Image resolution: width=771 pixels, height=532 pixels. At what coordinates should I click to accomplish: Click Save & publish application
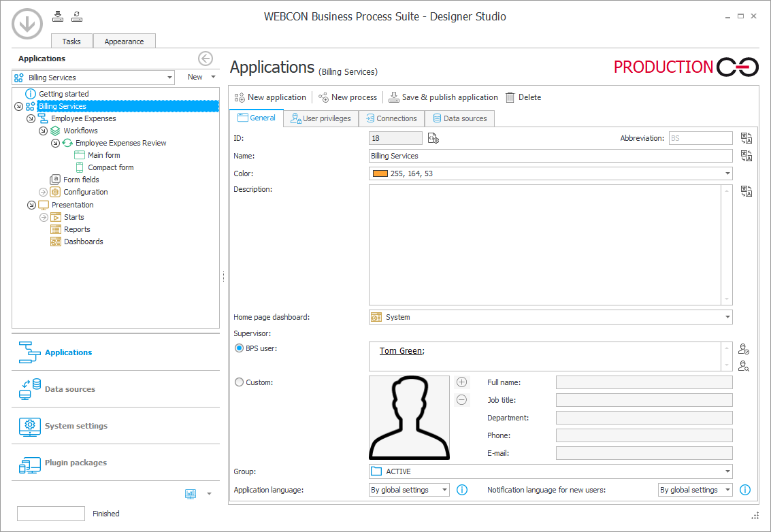coord(443,97)
